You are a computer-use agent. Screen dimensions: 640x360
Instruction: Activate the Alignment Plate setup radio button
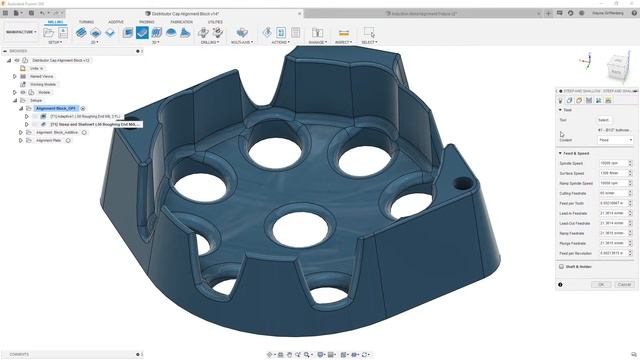click(x=68, y=140)
